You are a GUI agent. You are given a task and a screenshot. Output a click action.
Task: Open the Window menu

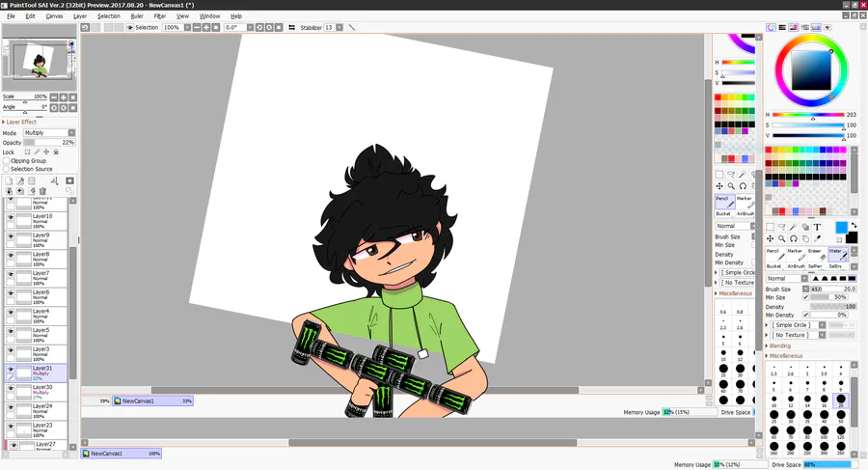click(210, 16)
